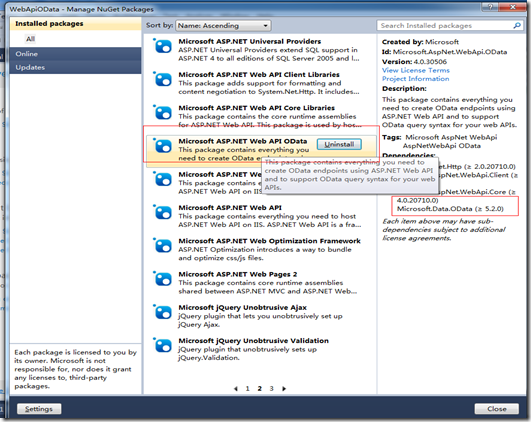Click the Microsoft ASP.NET Web API package icon

[163, 212]
